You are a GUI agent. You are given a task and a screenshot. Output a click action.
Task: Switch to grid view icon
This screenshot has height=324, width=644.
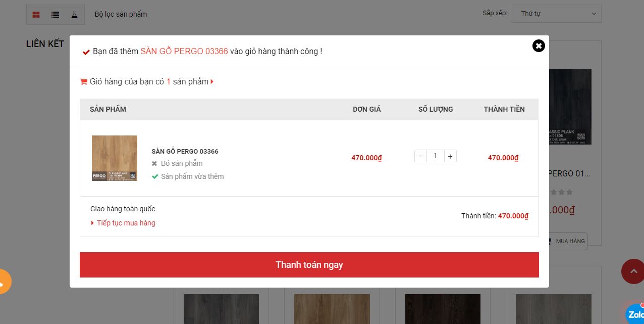click(x=36, y=15)
